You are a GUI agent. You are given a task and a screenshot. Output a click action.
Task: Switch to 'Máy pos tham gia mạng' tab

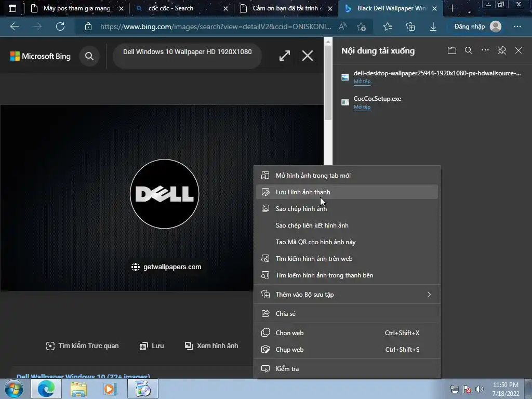[x=77, y=8]
